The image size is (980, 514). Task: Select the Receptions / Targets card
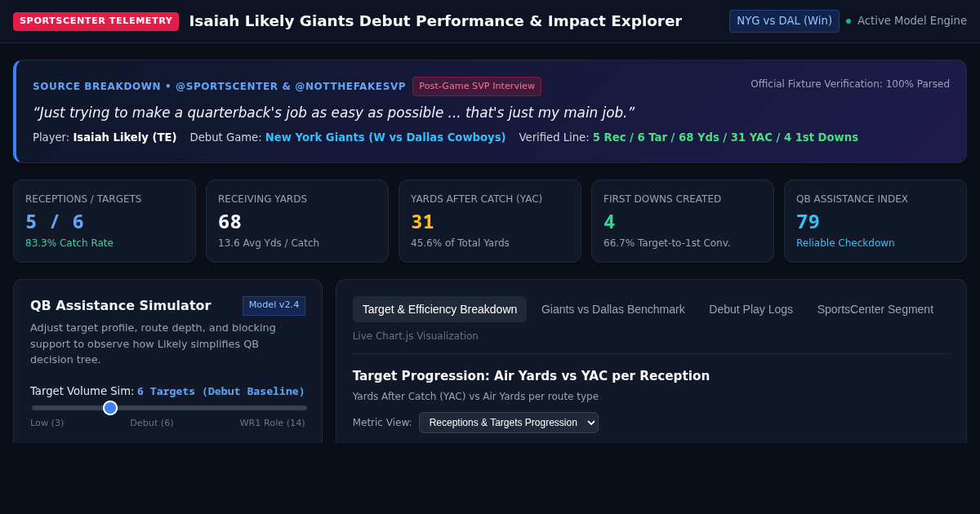tap(105, 221)
